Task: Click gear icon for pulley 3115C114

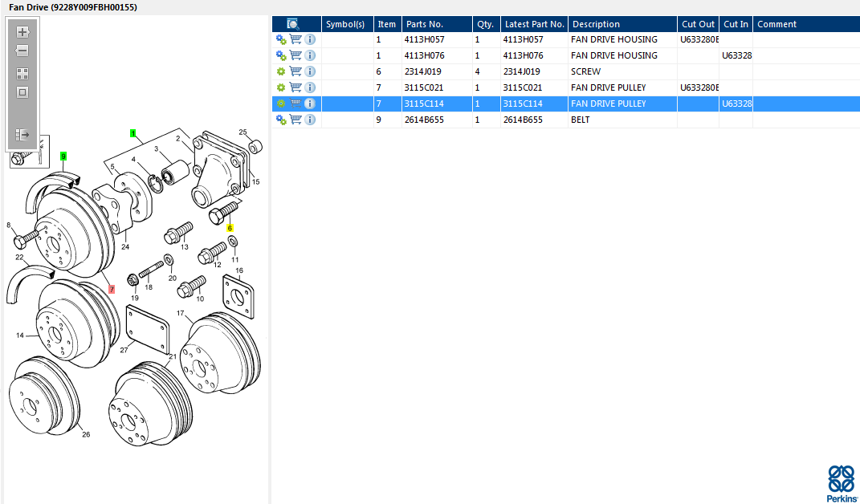Action: pyautogui.click(x=281, y=104)
